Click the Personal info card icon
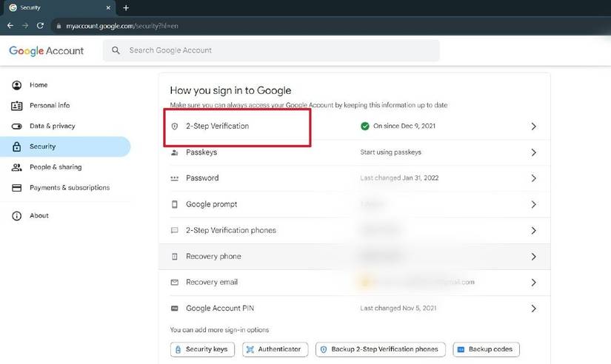Image resolution: width=611 pixels, height=364 pixels. point(17,106)
